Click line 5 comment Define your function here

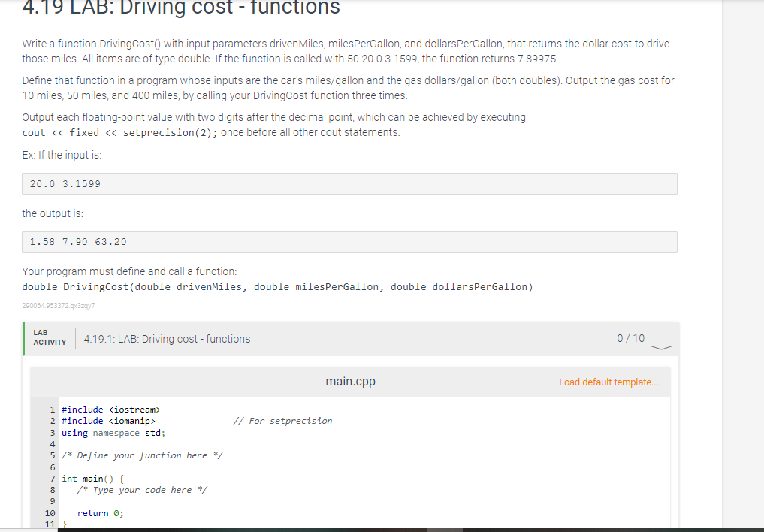click(141, 455)
